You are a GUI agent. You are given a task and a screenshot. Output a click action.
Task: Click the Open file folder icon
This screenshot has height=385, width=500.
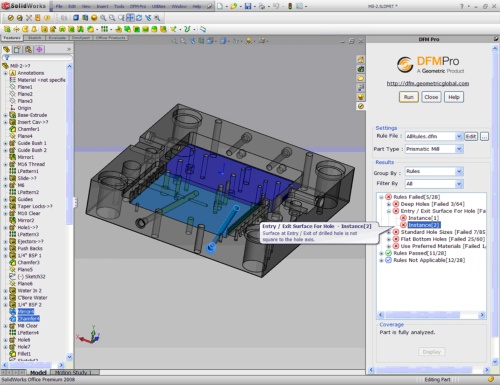click(x=234, y=6)
